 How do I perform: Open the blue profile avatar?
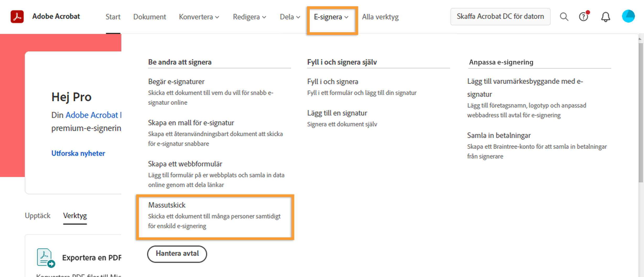coord(628,16)
